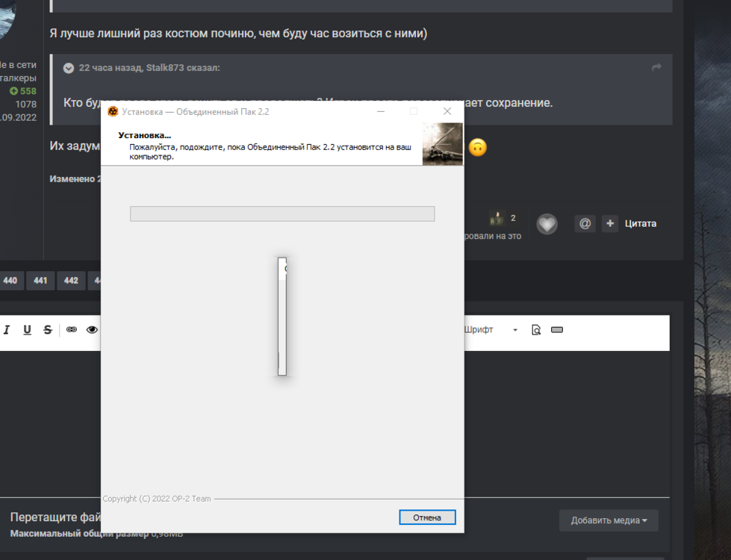Open the Шрифт font dropdown

[491, 330]
